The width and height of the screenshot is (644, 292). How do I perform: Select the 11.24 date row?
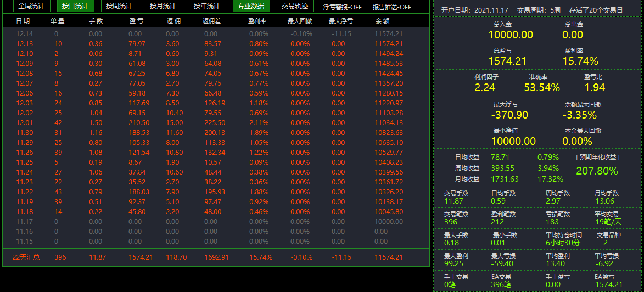(x=216, y=172)
